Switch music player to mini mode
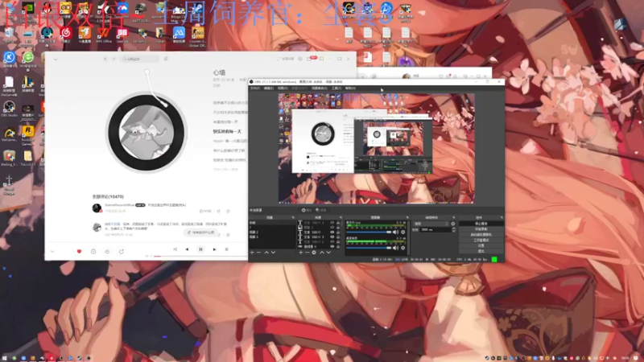The width and height of the screenshot is (644, 362). tap(321, 59)
